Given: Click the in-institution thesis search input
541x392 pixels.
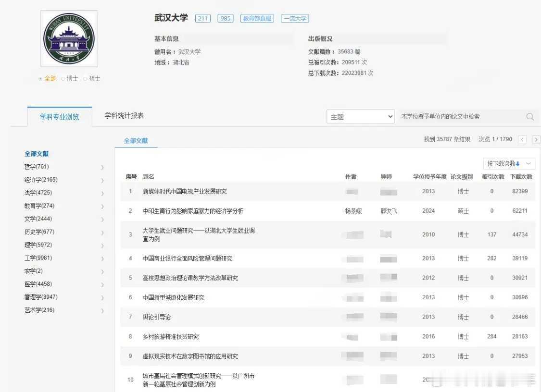Looking at the screenshot, I should (x=462, y=117).
